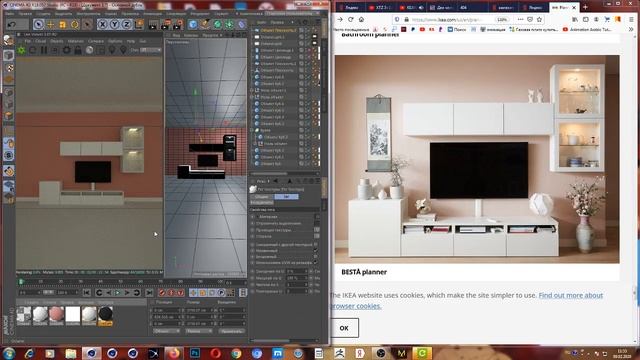Viewport: 640px width, 360px height.
Task: Jump to timeline end
Action: (x=149, y=293)
